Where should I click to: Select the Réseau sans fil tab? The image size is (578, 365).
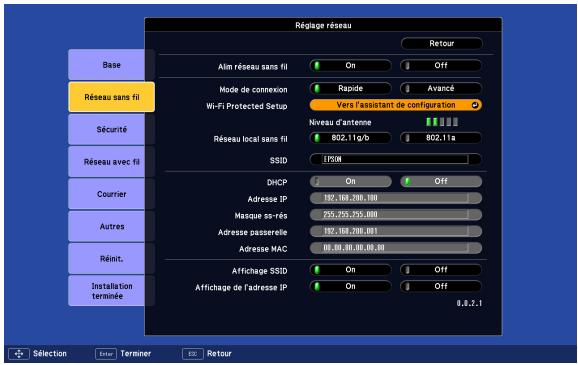tap(111, 97)
